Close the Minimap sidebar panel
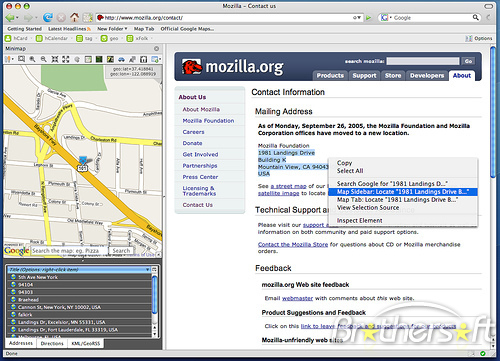 click(156, 49)
